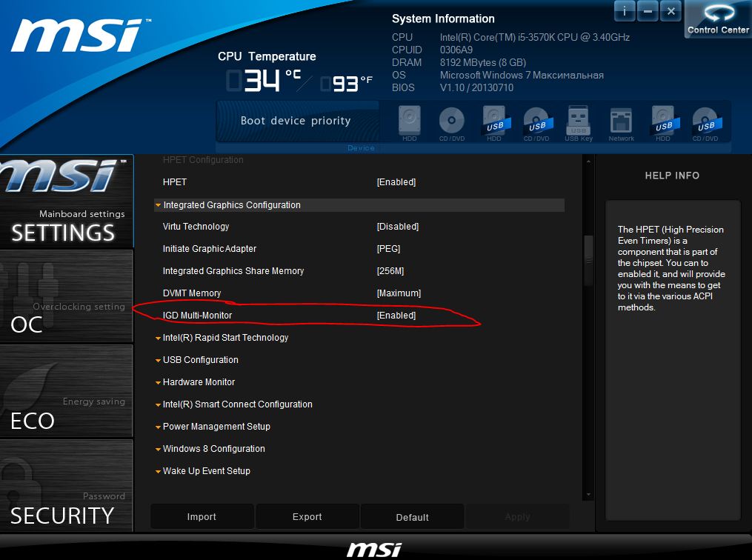752x560 pixels.
Task: Toggle Virtu Technology Disabled value
Action: [398, 227]
